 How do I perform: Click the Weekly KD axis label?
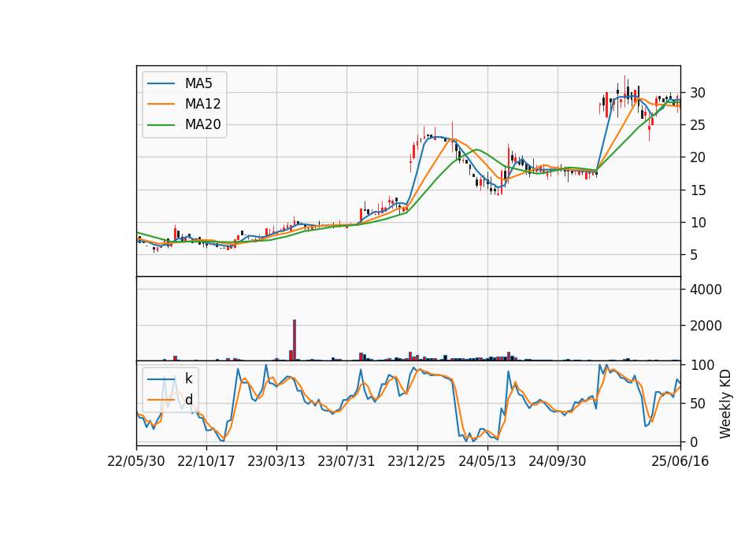(x=724, y=404)
